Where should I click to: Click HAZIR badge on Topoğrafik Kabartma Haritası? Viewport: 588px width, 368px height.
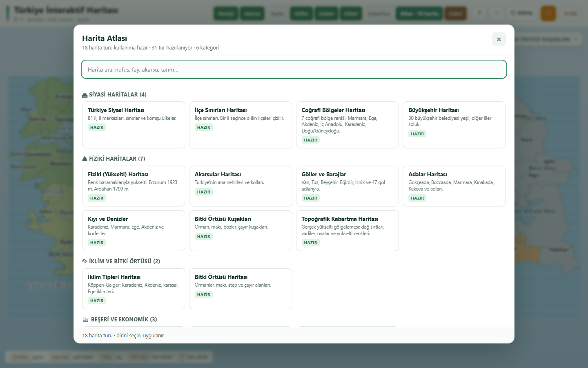310,242
